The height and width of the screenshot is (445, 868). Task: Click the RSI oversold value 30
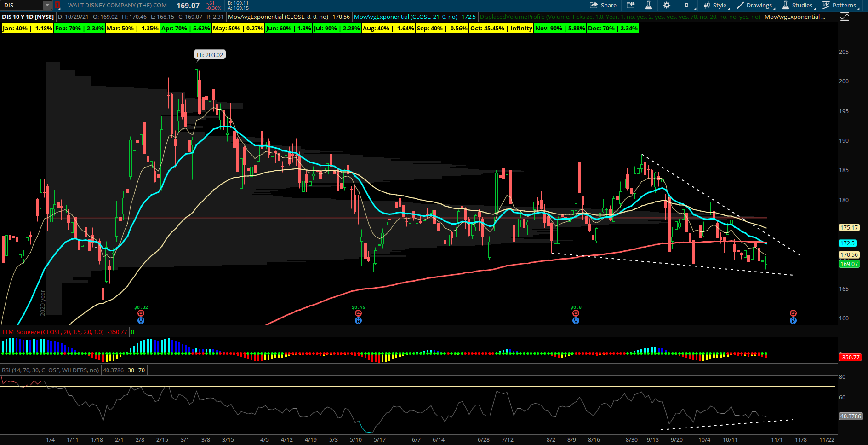131,370
